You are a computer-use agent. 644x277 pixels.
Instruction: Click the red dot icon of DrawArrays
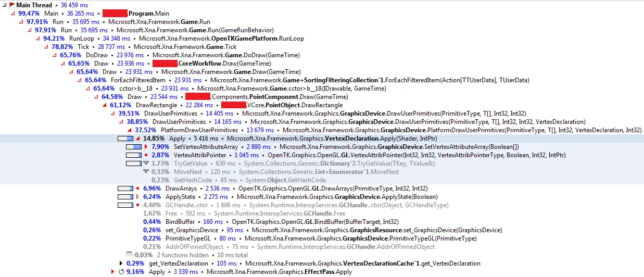[x=138, y=188]
